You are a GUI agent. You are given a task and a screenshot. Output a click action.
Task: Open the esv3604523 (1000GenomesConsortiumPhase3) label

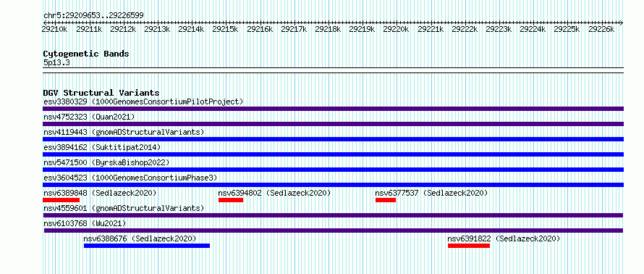point(130,178)
